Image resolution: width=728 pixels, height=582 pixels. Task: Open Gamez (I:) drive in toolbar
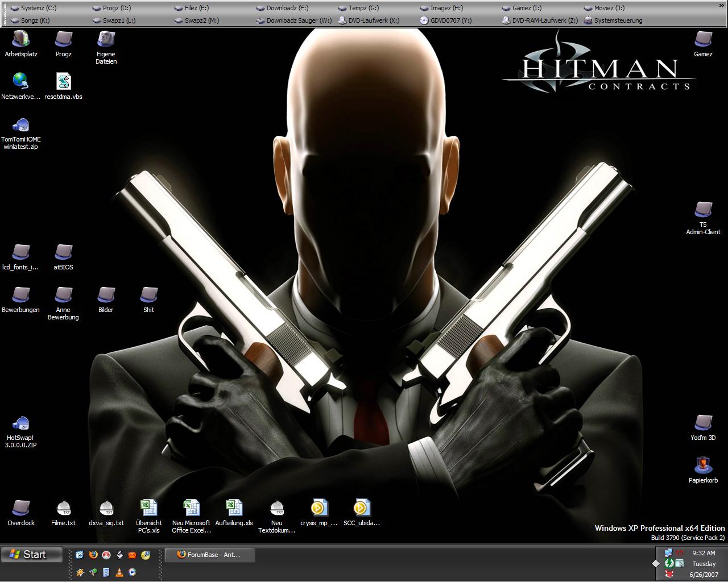522,8
